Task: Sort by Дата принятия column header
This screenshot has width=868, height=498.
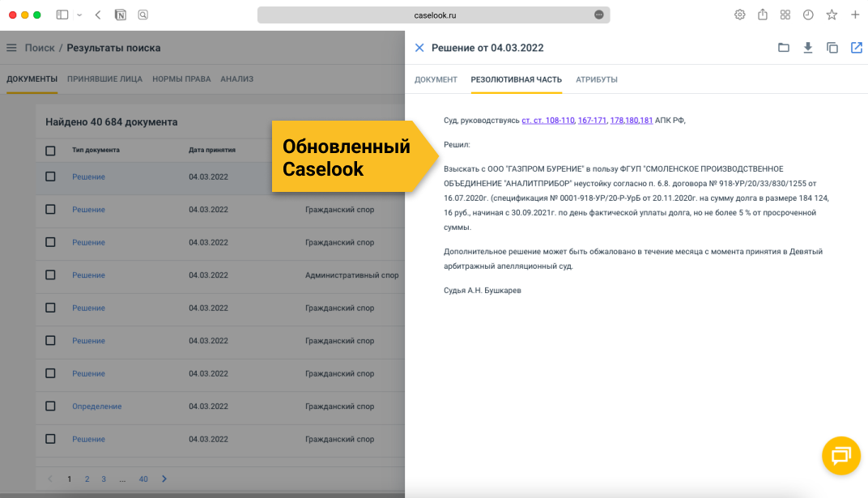Action: click(x=212, y=150)
